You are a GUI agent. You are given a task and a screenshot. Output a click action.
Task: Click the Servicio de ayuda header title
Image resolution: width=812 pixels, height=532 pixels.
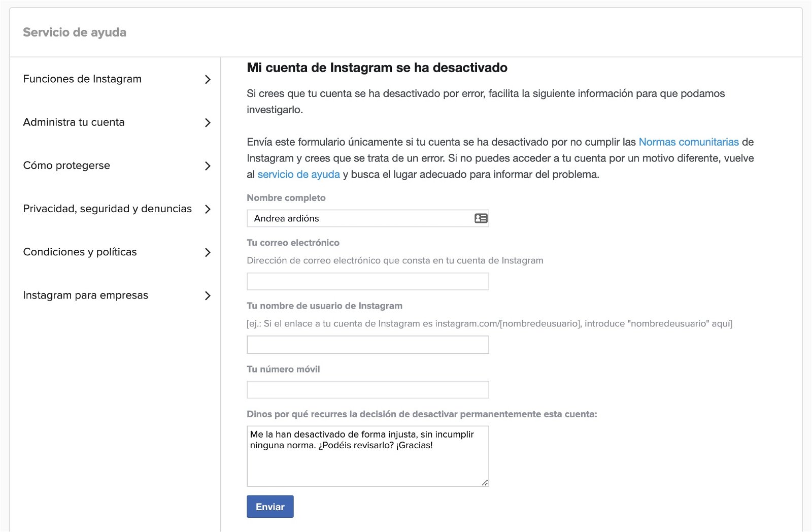click(75, 32)
